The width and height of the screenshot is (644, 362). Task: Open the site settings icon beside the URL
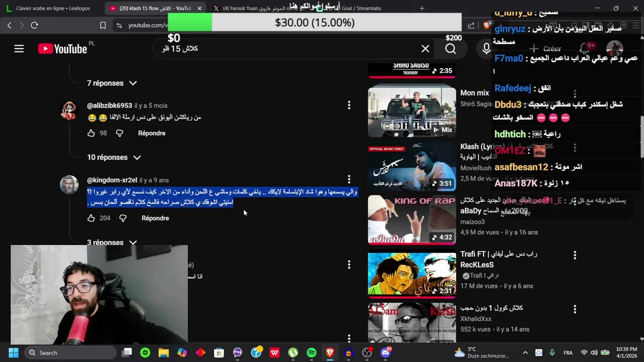click(119, 25)
